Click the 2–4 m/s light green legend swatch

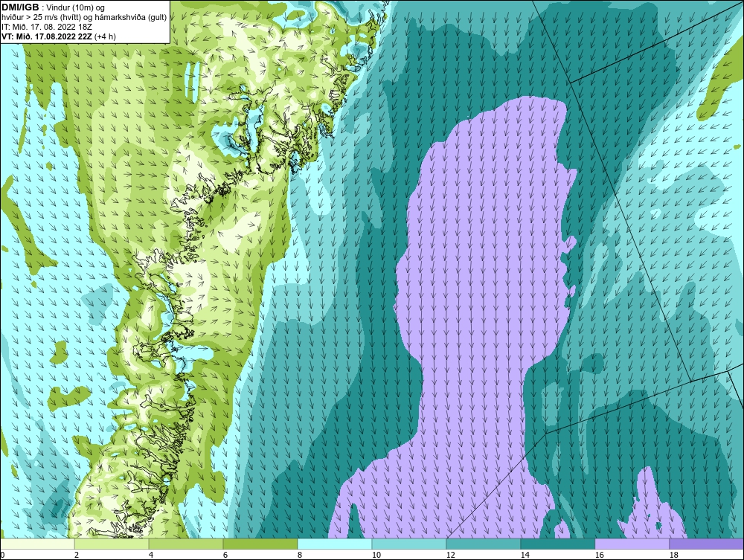pyautogui.click(x=112, y=544)
